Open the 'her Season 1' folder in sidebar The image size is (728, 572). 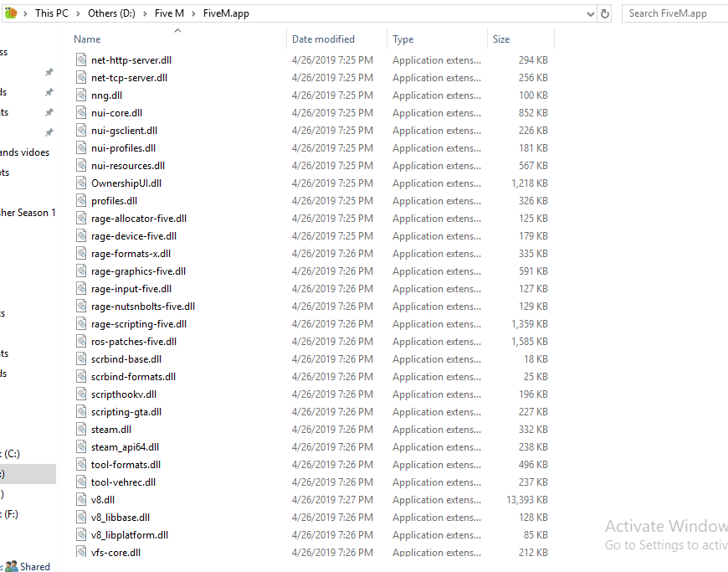pos(28,213)
